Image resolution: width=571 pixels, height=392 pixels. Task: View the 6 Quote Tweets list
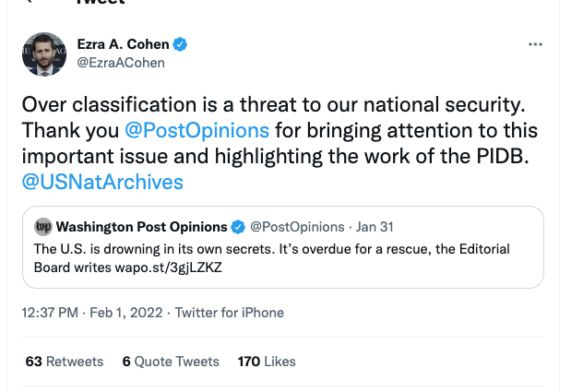(x=171, y=362)
